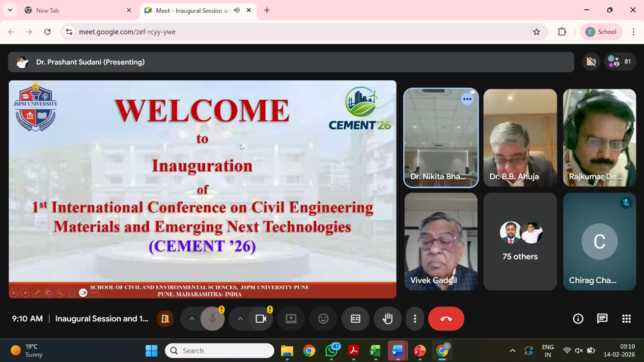Open File Explorer from taskbar

click(x=287, y=351)
